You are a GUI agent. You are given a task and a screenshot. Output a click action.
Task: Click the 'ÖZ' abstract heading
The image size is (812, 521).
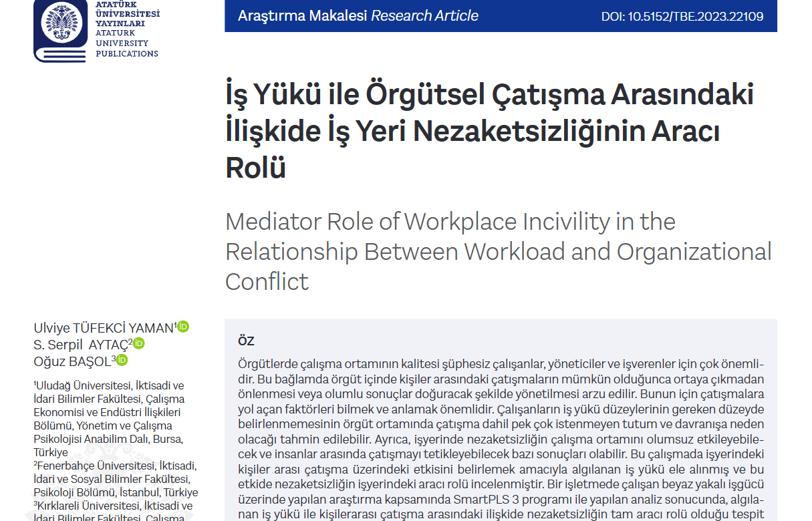(x=246, y=341)
